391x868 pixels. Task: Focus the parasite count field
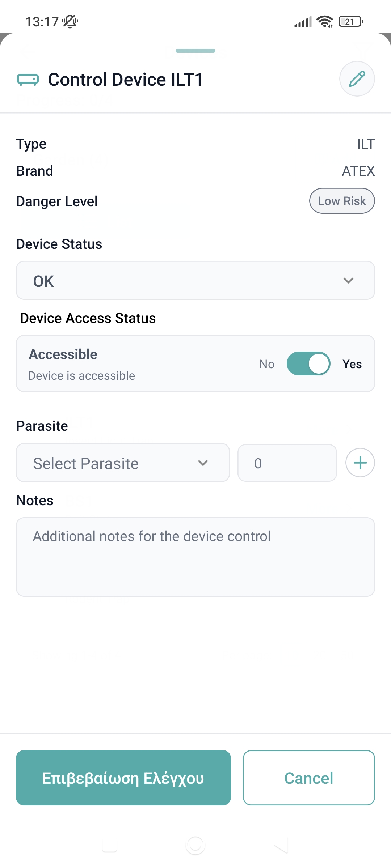click(287, 463)
